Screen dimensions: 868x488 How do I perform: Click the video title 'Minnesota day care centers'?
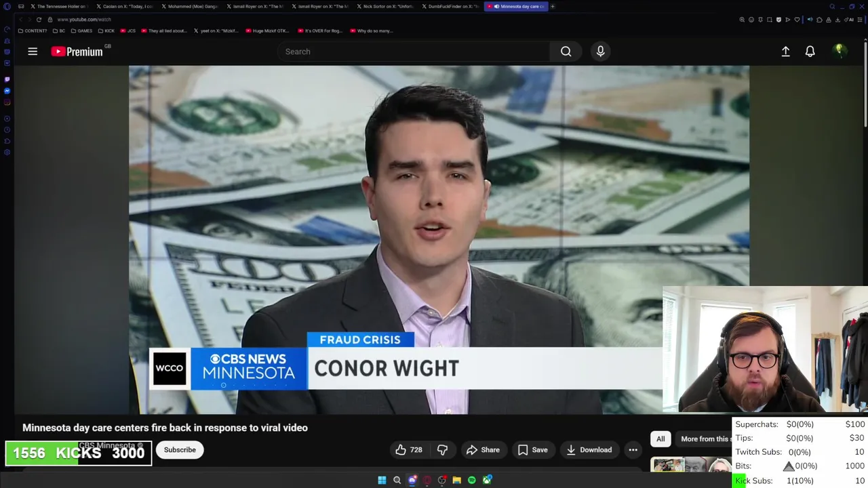165,428
